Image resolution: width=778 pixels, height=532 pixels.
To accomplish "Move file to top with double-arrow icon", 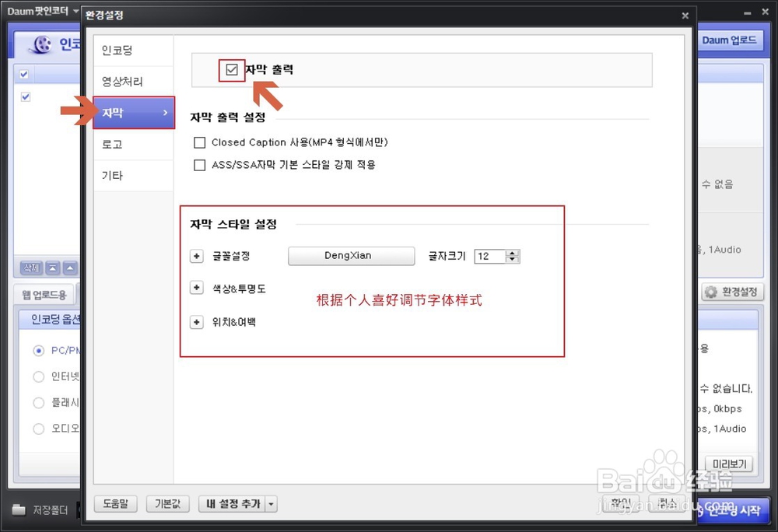I will (52, 268).
